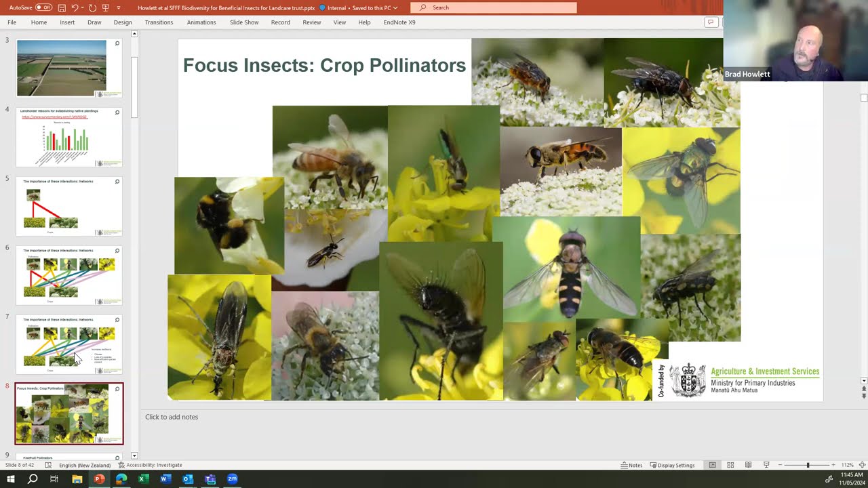Image resolution: width=868 pixels, height=488 pixels.
Task: Switch to the Insert ribbon tab
Action: tap(67, 22)
